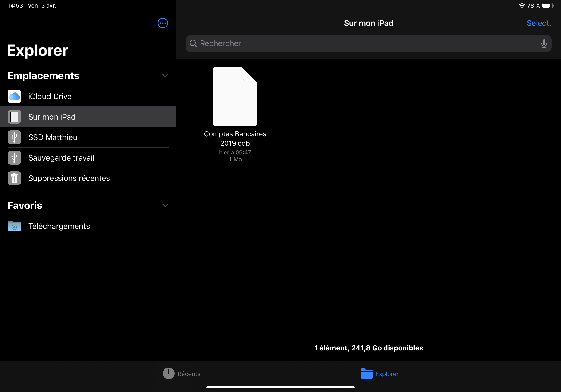This screenshot has width=561, height=392.
Task: Open Téléchargements favorite folder
Action: pyautogui.click(x=88, y=226)
